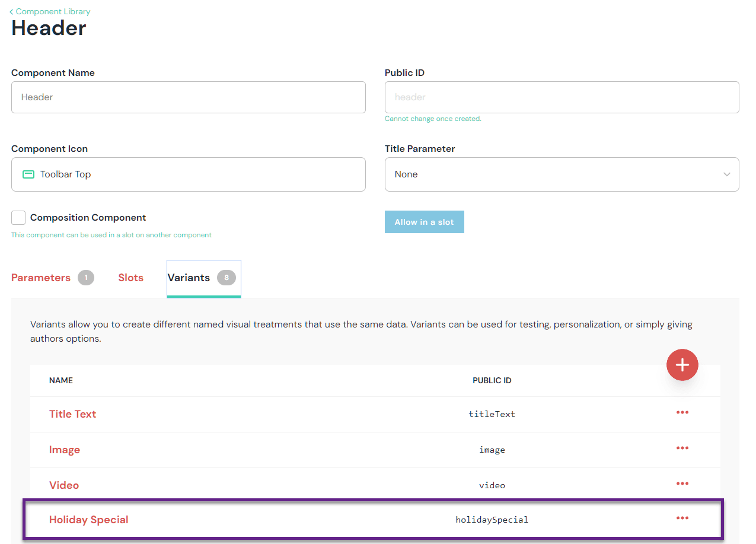Open the Image row three-dot menu
This screenshot has height=544, width=756.
coord(682,448)
